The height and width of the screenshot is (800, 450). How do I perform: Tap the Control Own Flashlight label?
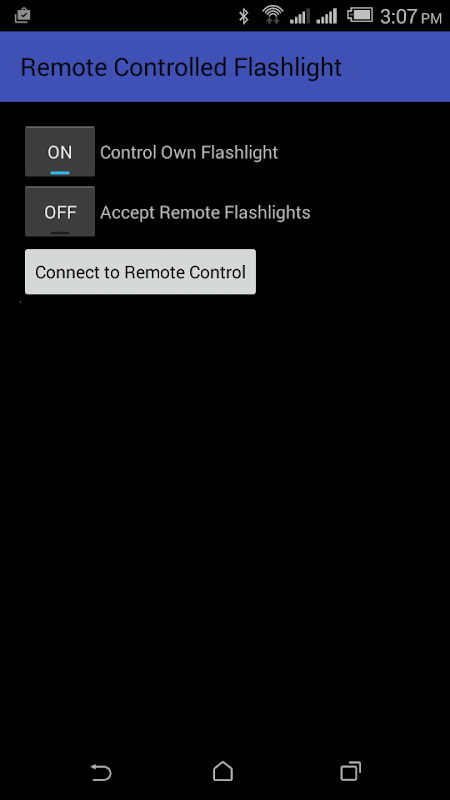(x=189, y=153)
